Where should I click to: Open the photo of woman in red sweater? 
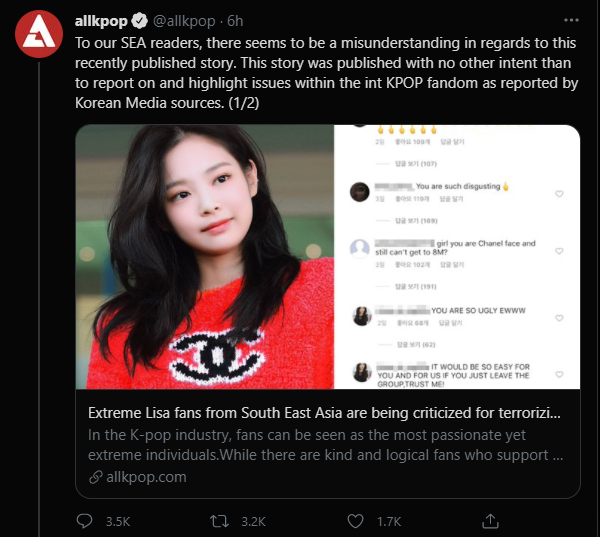204,257
